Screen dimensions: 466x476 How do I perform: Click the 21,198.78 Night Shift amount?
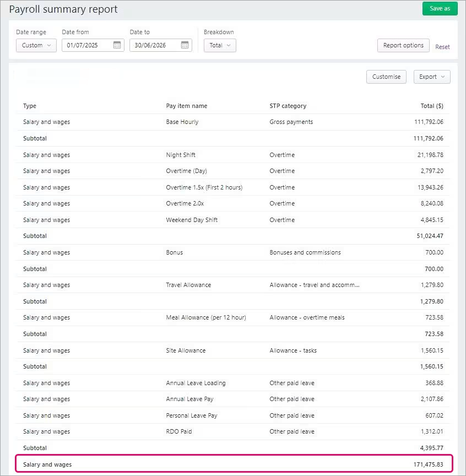[430, 155]
